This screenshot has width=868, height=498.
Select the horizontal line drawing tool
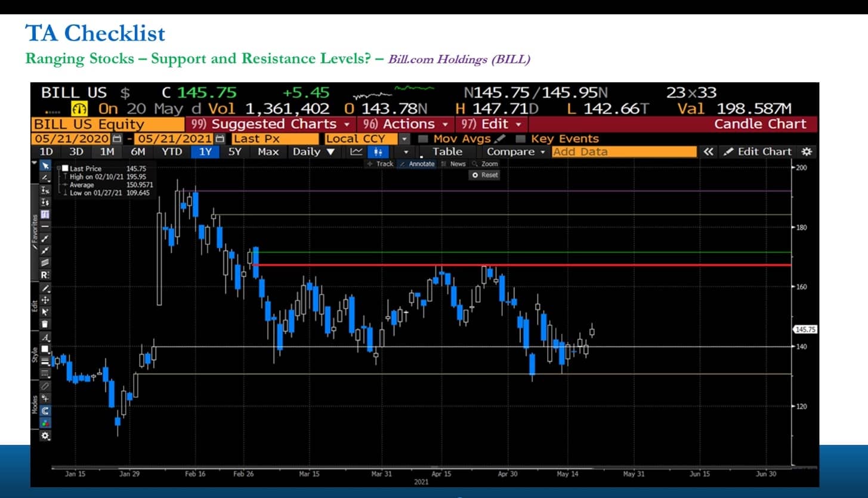45,227
